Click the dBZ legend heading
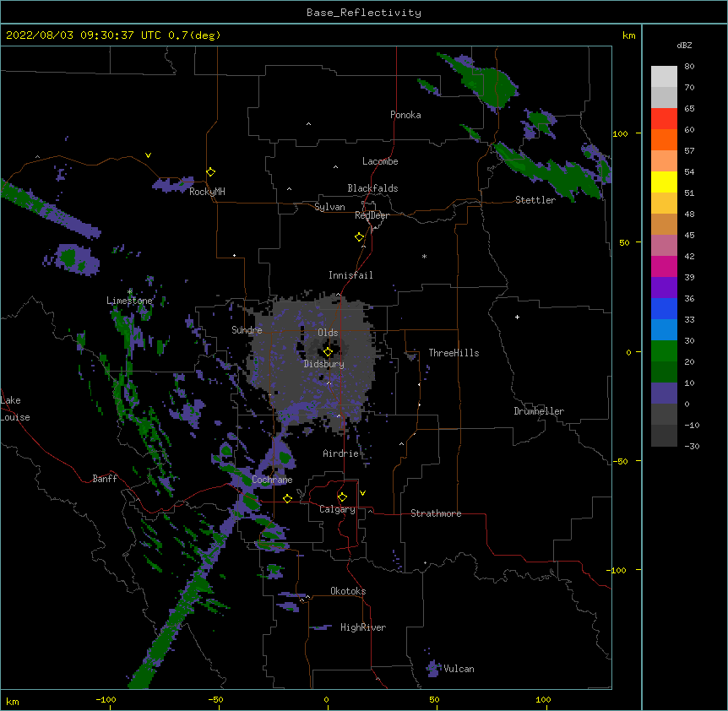The image size is (728, 711). click(x=684, y=45)
